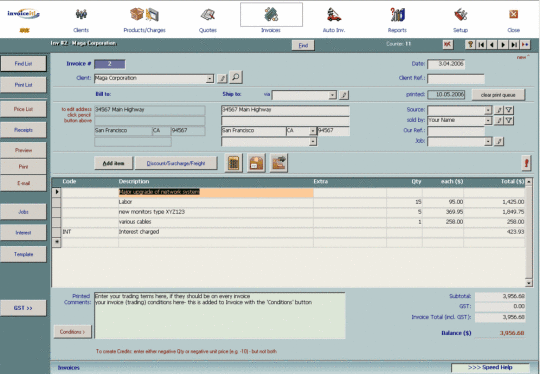Image resolution: width=540 pixels, height=374 pixels.
Task: Open Jobs from the sidebar
Action: click(23, 212)
